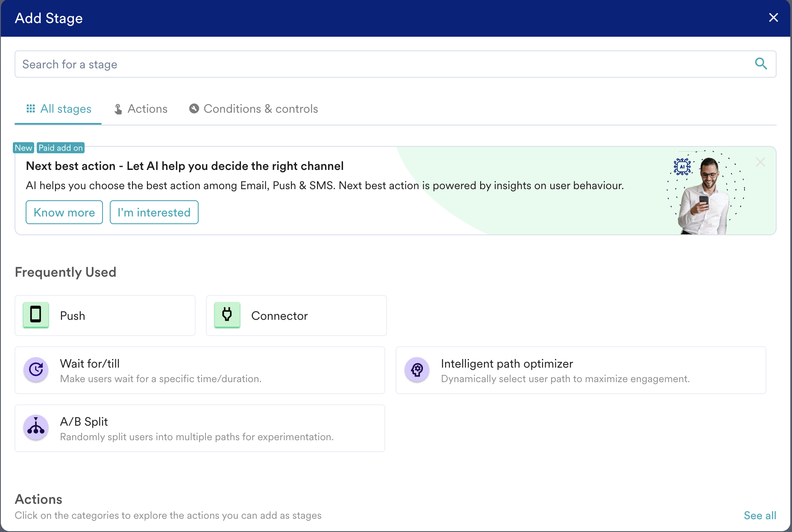Click the Know more button
Screen dimensions: 792x532
pos(64,212)
